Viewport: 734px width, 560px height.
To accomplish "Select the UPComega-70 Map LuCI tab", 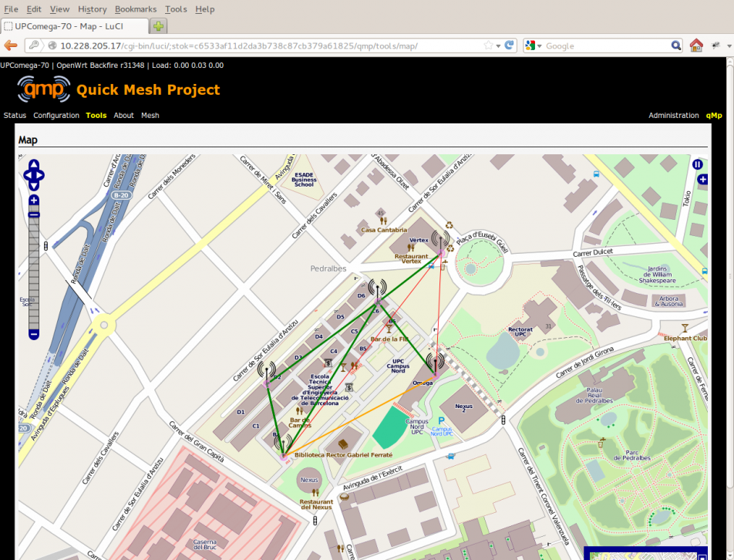I will coord(75,26).
